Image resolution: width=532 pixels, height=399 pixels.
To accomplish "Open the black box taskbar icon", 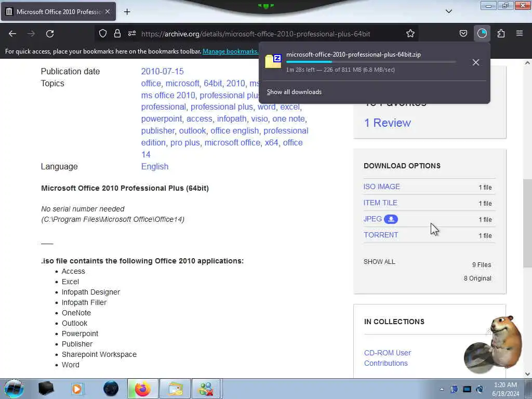I will tap(46, 389).
